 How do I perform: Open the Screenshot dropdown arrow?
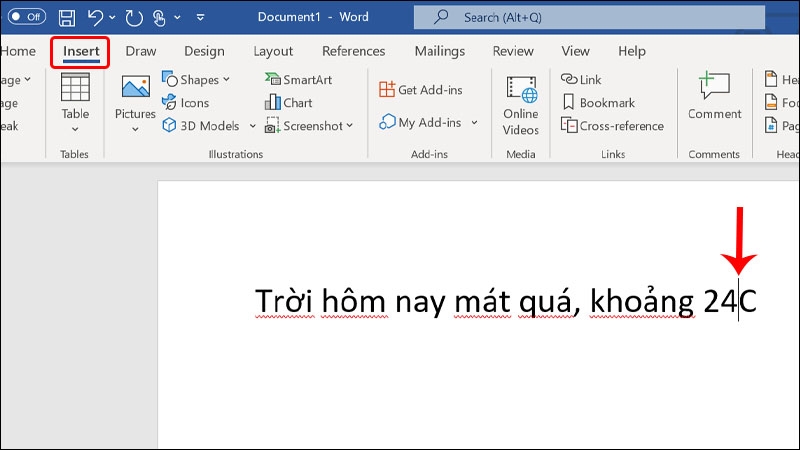(349, 126)
